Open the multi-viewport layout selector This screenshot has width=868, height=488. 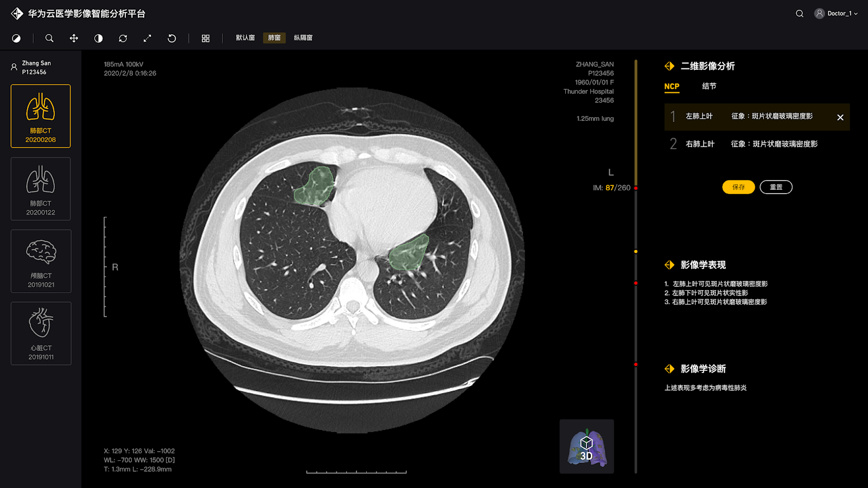coord(205,38)
